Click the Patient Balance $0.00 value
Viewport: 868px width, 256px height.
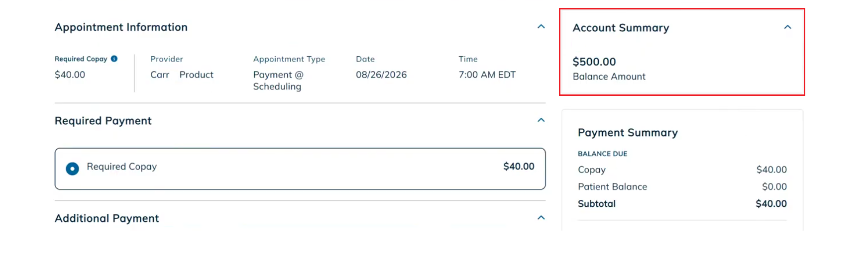(774, 187)
